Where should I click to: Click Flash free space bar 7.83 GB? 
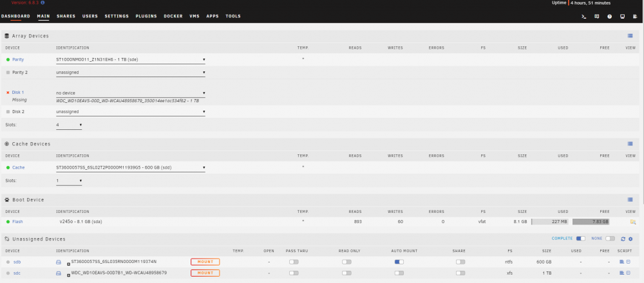591,222
